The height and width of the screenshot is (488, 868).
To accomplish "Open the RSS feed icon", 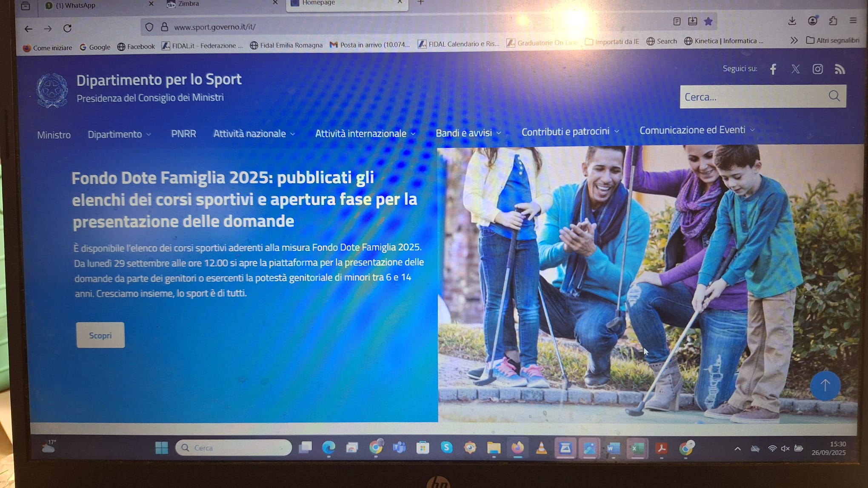I will (x=839, y=69).
